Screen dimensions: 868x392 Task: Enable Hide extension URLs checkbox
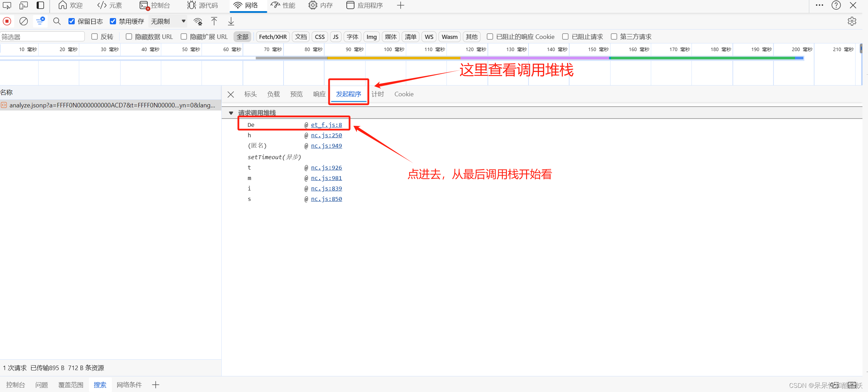[184, 36]
